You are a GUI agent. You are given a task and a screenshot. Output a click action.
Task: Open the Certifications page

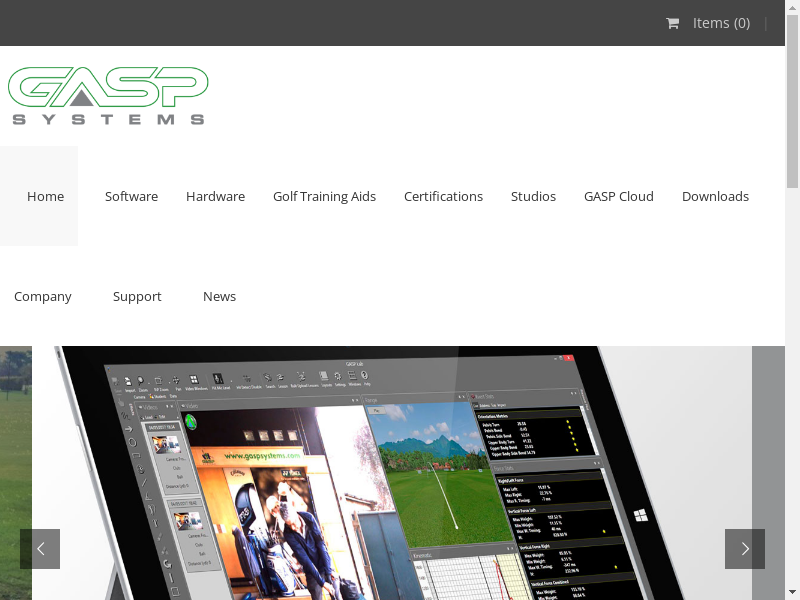[x=443, y=196]
